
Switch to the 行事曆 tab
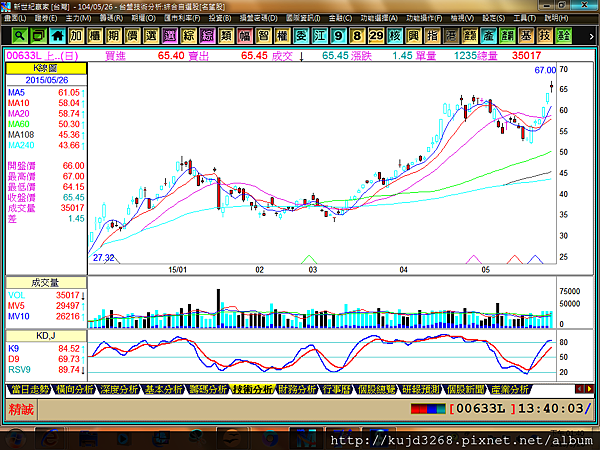337,390
